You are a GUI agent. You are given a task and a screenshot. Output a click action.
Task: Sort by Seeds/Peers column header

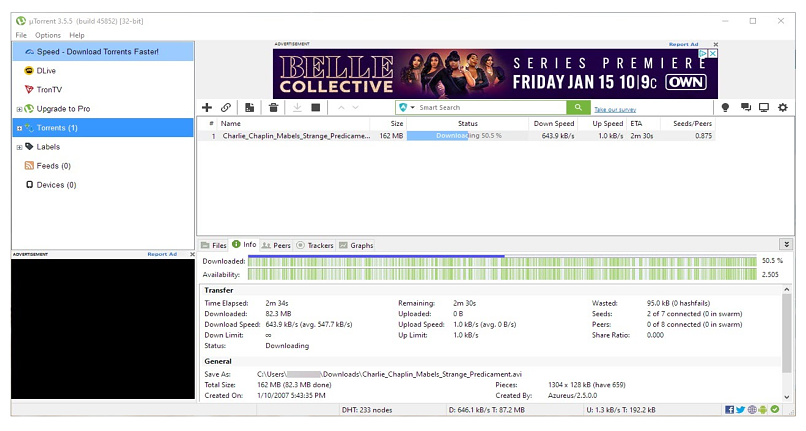point(688,123)
